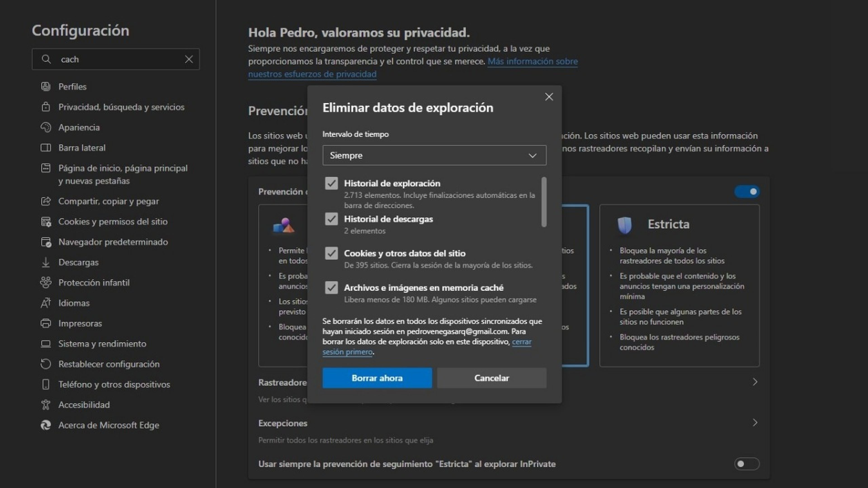Click the Microsoft Edge logo icon
The width and height of the screenshot is (868, 488).
(x=46, y=425)
